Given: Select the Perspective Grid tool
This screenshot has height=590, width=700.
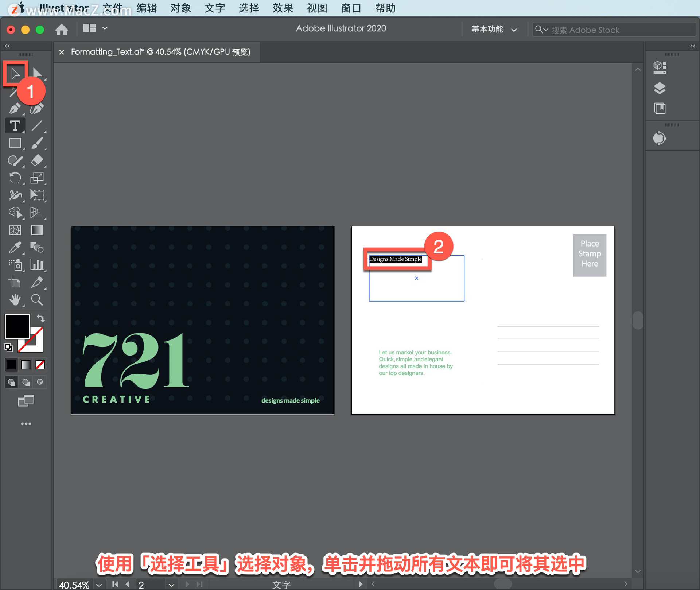Looking at the screenshot, I should click(x=37, y=213).
